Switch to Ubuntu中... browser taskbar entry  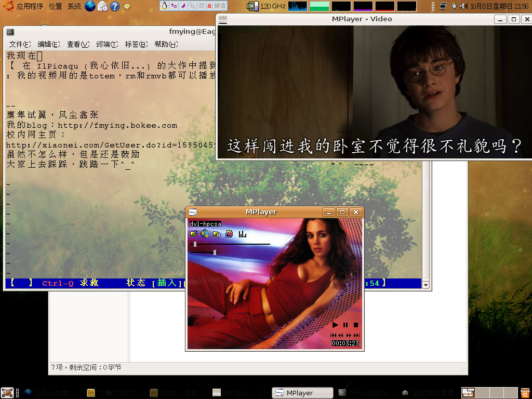click(49, 393)
